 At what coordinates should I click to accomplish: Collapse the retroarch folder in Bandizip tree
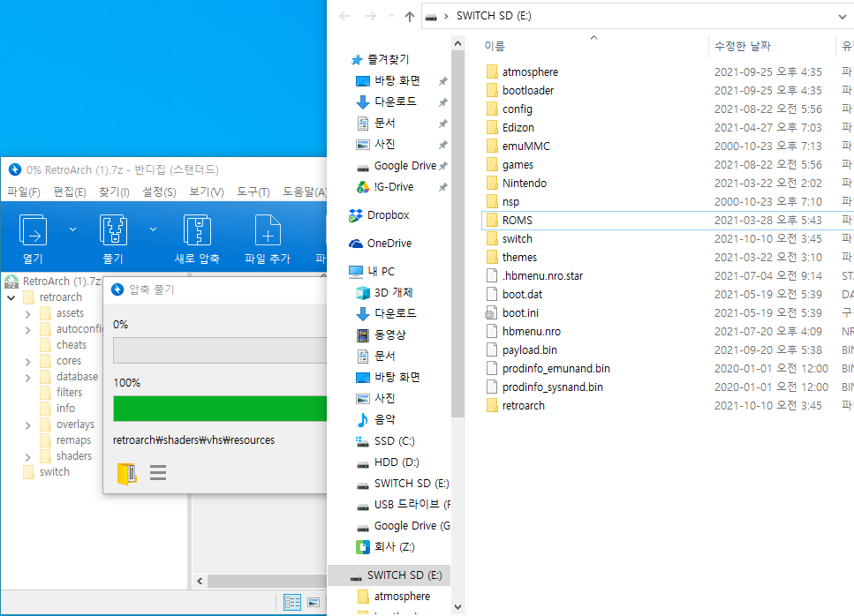coord(11,297)
